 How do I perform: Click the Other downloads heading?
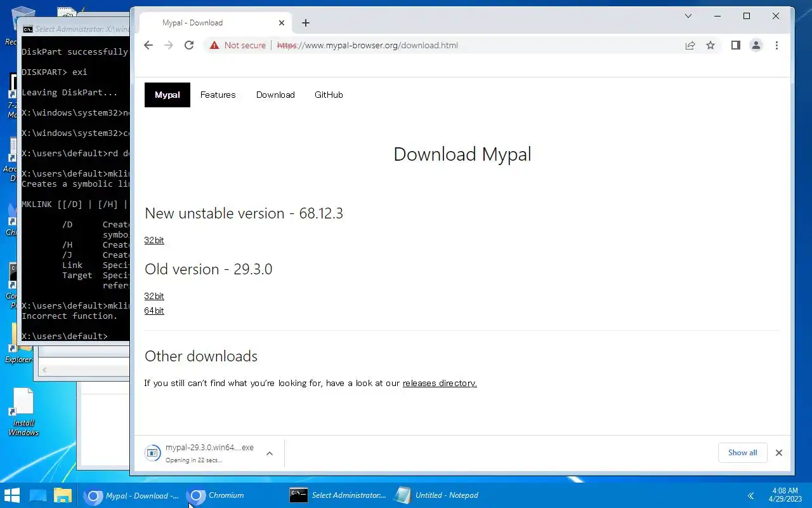click(201, 356)
